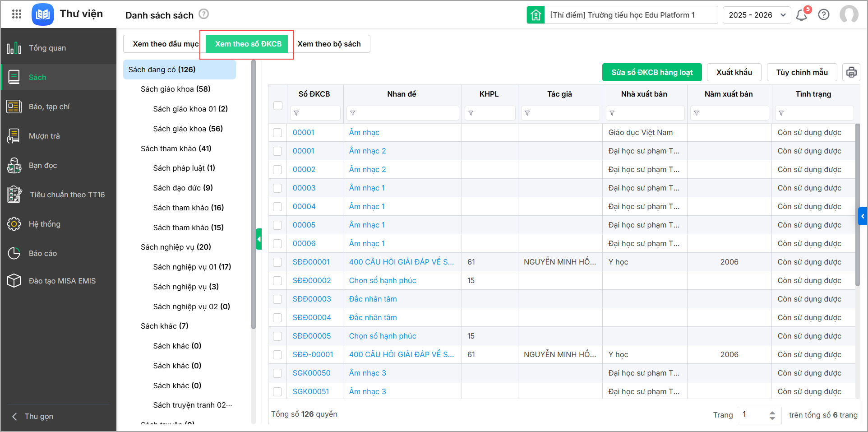Click filter icon in Nhà xuất bản column
The image size is (868, 432).
click(612, 113)
